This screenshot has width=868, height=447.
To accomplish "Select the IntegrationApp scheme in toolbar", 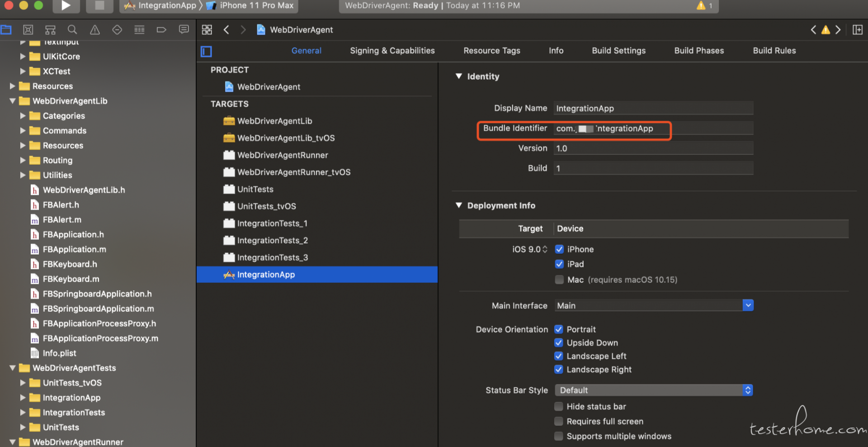I will [161, 5].
